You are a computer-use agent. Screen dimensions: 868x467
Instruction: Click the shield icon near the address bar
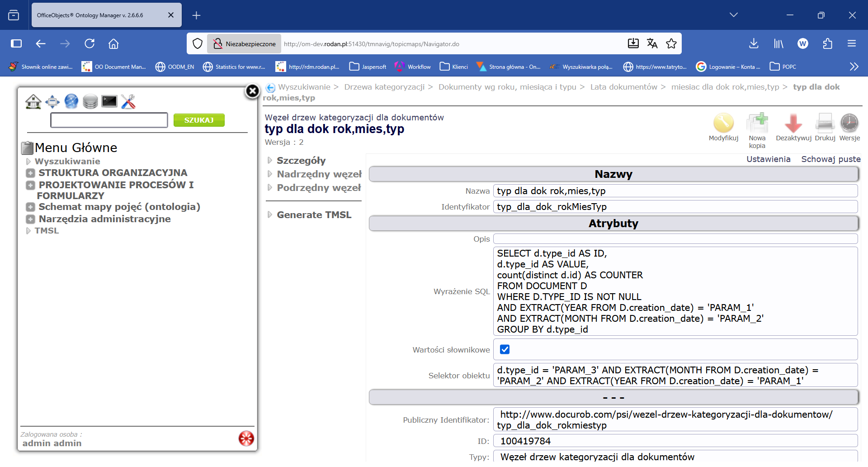pos(198,43)
